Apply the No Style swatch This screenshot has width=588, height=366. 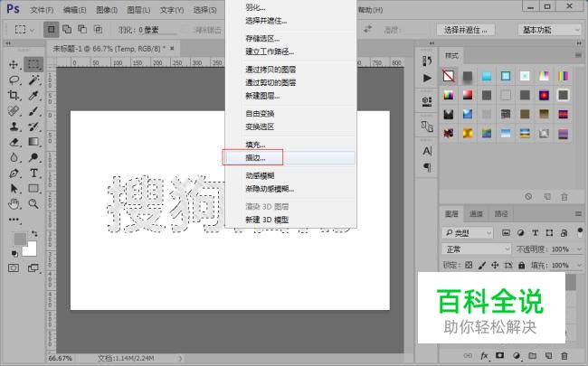pyautogui.click(x=449, y=76)
